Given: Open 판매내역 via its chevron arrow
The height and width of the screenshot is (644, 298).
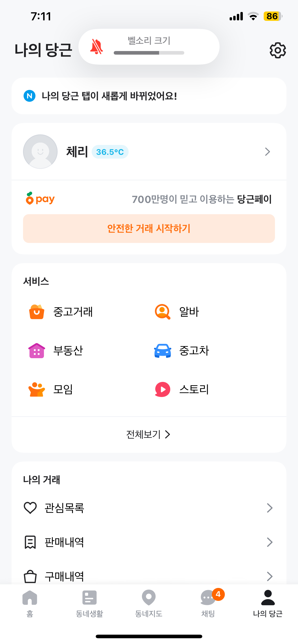Looking at the screenshot, I should [269, 542].
